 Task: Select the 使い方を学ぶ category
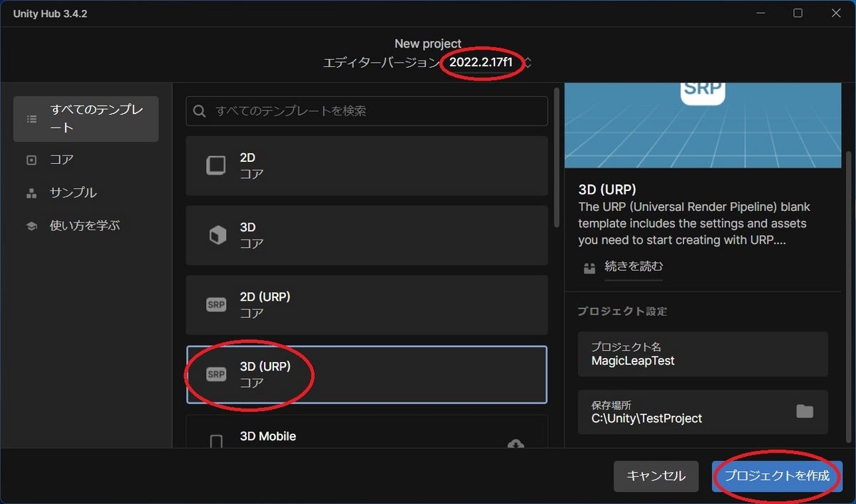pyautogui.click(x=86, y=225)
